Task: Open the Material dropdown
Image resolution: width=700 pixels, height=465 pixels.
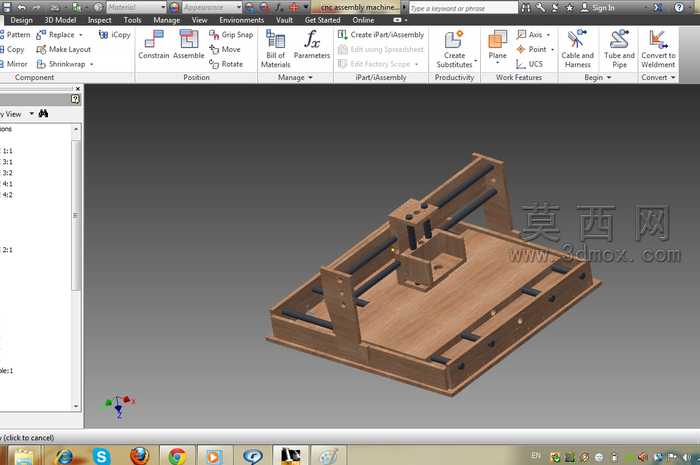Action: click(x=163, y=7)
